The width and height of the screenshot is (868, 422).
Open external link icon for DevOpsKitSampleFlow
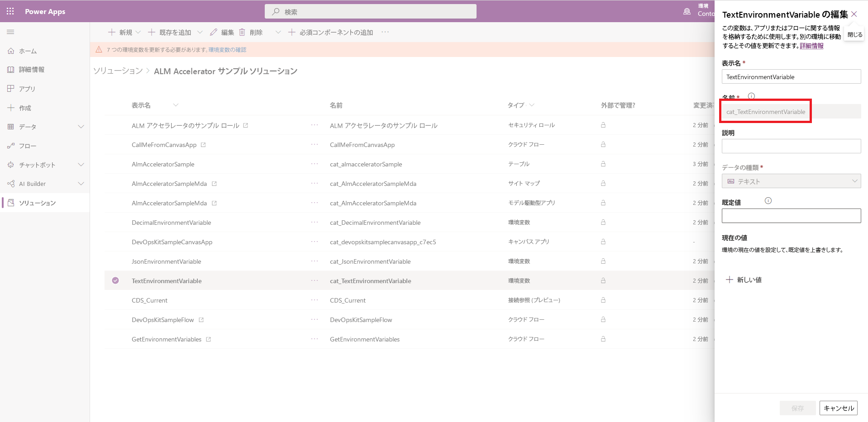[201, 320]
